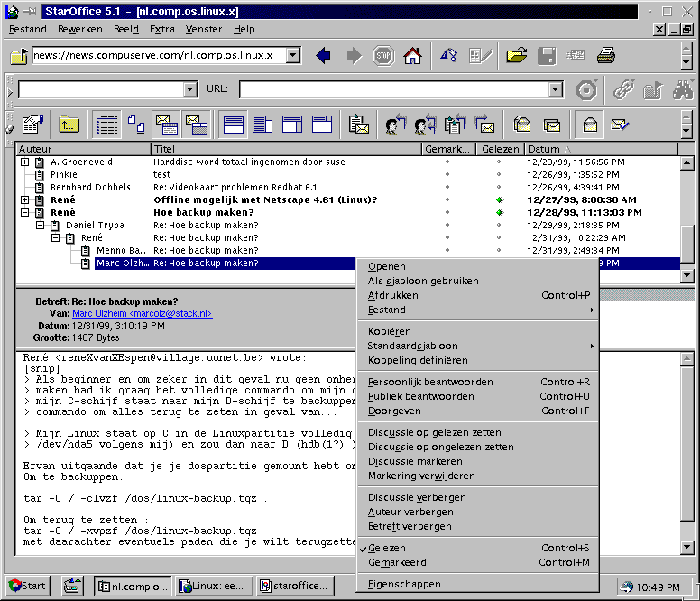Click the STOP loading icon
Screen dimensions: 700x601
pyautogui.click(x=383, y=56)
